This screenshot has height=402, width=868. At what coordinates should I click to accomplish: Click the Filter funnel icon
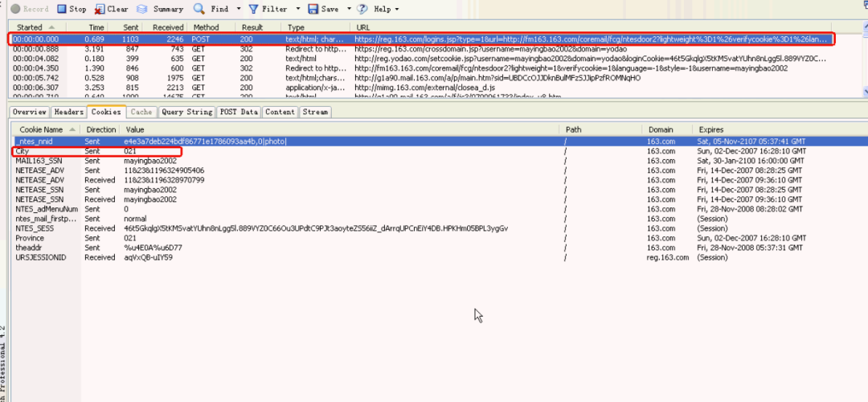pyautogui.click(x=253, y=9)
